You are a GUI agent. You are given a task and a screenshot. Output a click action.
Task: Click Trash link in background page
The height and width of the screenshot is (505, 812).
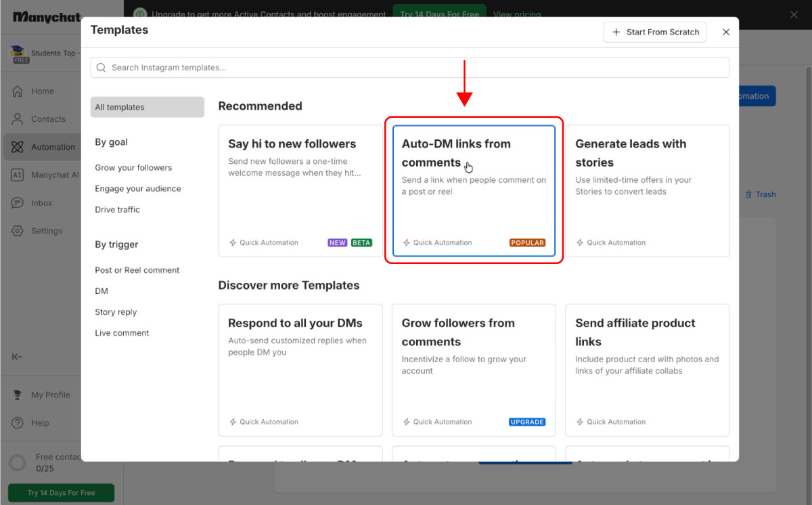pyautogui.click(x=761, y=194)
